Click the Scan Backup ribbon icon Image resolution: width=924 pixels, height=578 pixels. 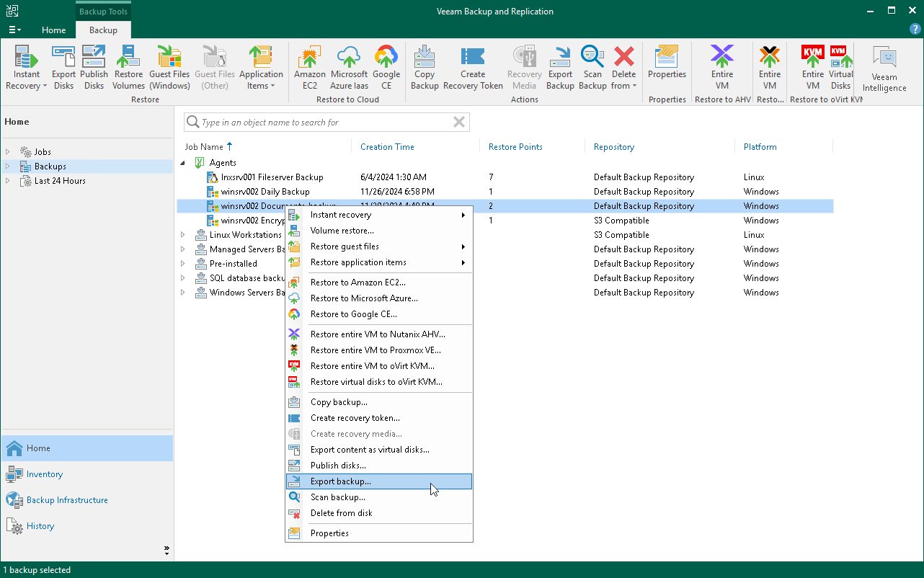(592, 66)
